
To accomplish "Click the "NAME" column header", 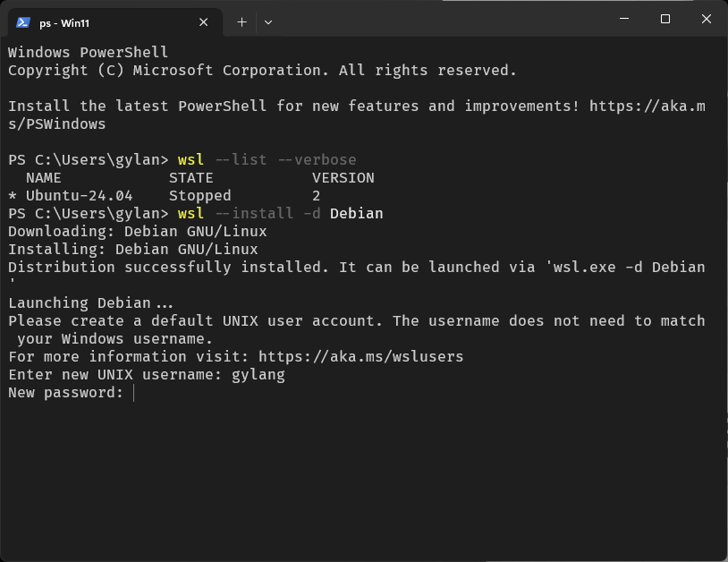I will (43, 178).
